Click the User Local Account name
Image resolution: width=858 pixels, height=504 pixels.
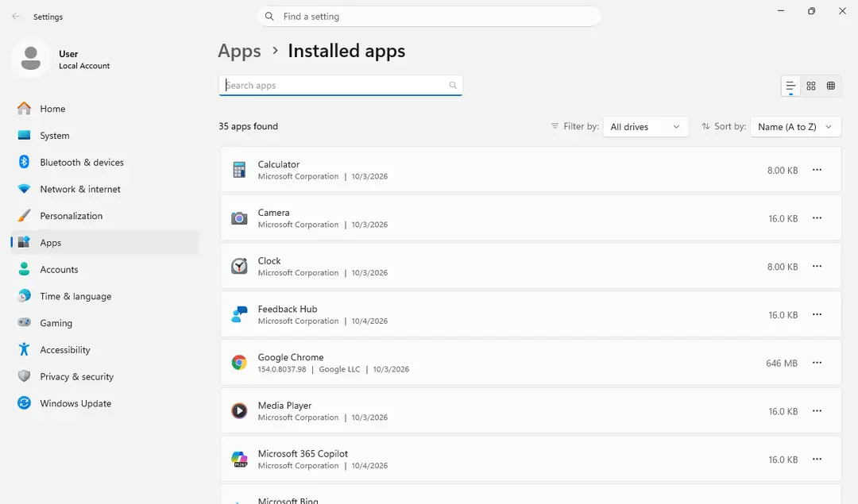click(x=84, y=59)
